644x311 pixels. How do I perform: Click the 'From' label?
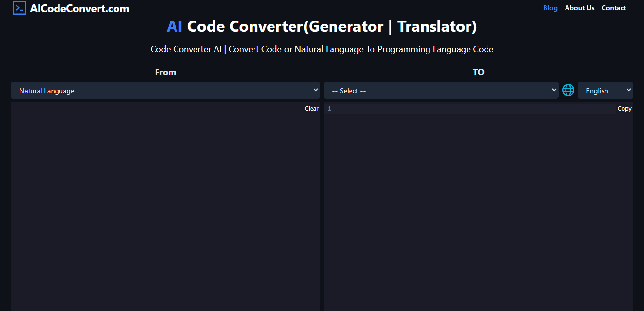[x=165, y=72]
